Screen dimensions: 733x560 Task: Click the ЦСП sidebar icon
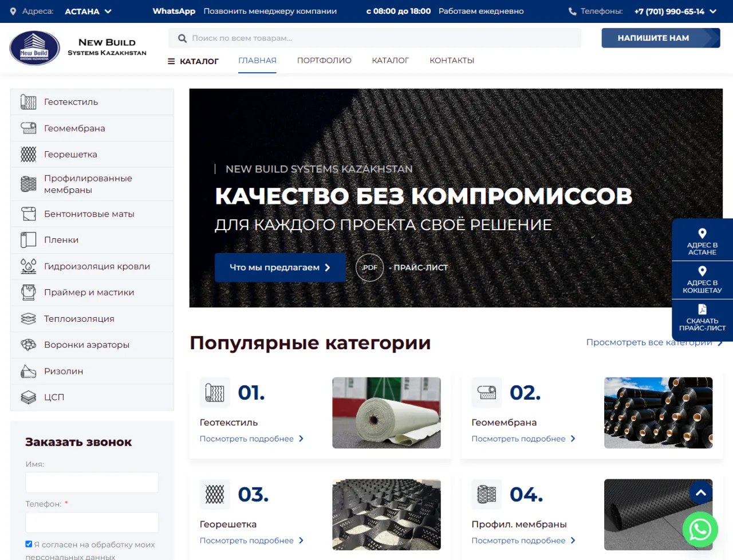pyautogui.click(x=29, y=397)
